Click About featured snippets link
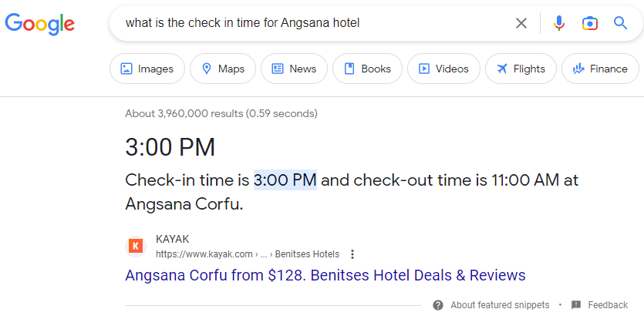 tap(500, 305)
